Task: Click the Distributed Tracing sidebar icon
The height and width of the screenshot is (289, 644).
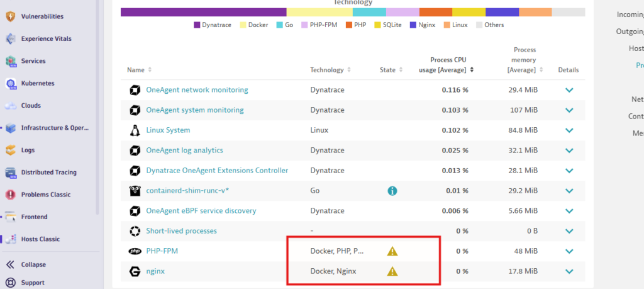Action: coord(10,173)
